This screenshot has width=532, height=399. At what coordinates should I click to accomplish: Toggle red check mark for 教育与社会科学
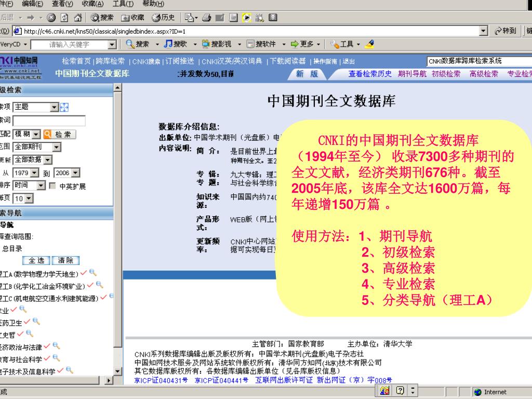[47, 358]
